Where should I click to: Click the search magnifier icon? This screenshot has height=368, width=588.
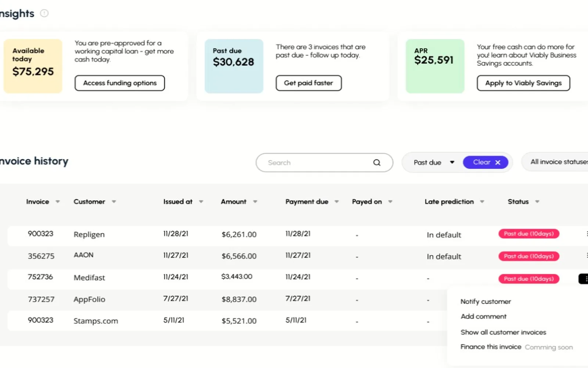[x=377, y=162]
